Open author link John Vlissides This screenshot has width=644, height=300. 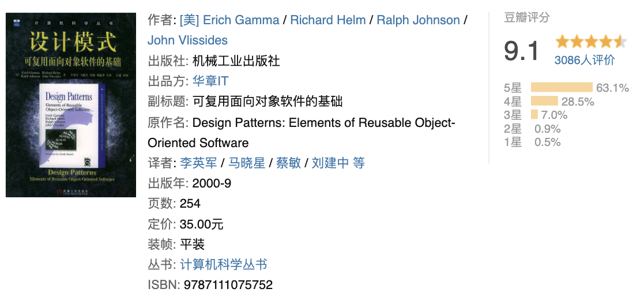(188, 40)
